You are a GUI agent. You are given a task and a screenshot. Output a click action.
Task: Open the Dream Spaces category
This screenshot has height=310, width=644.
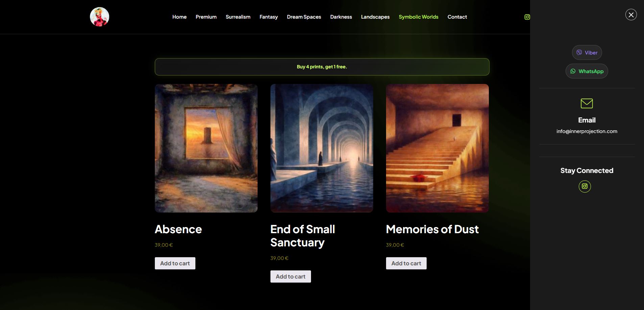tap(304, 17)
